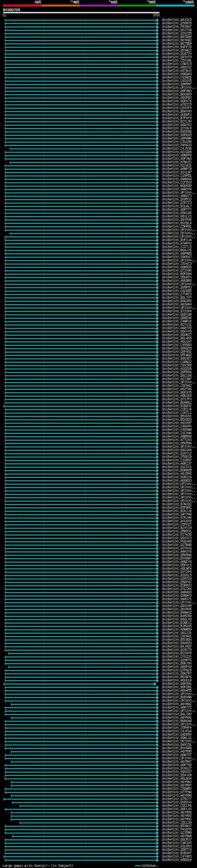Click the green ~80% identity legend segment
Screen dimensions: 197x868
(x=137, y=6)
